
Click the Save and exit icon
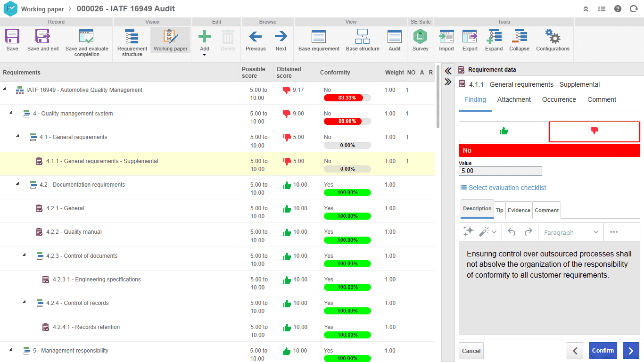click(x=43, y=36)
